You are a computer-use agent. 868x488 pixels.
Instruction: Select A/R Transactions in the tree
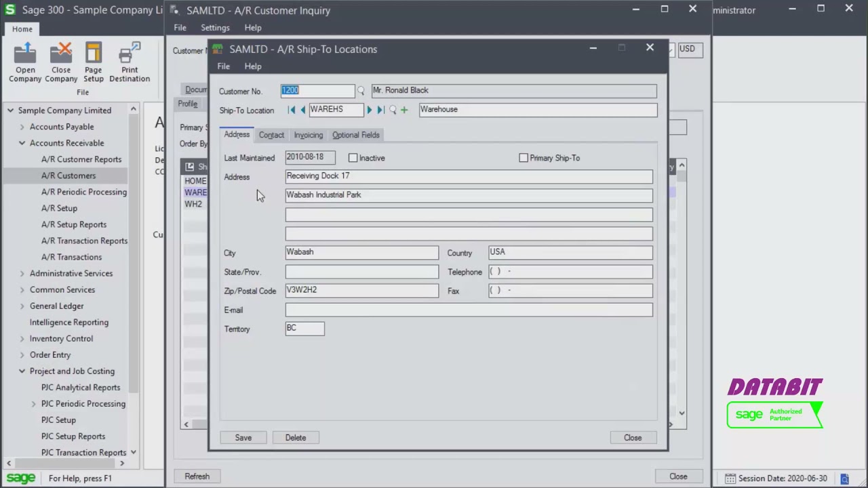click(71, 257)
